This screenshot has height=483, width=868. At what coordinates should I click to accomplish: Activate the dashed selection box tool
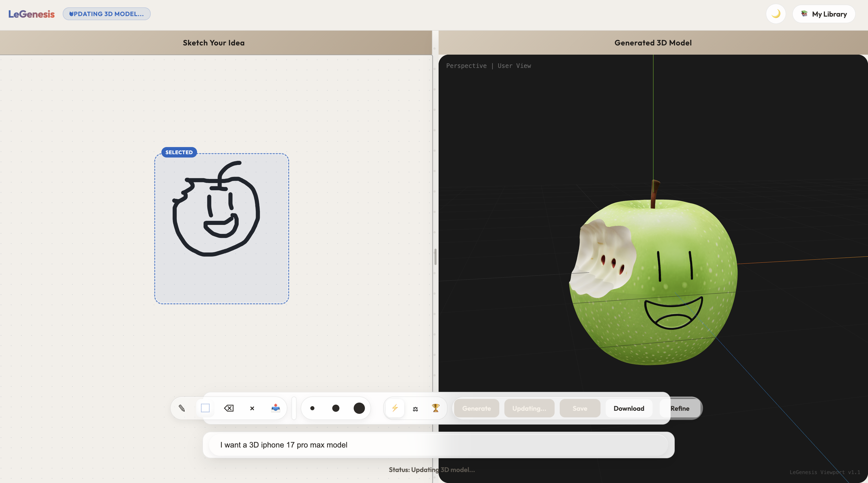click(205, 408)
